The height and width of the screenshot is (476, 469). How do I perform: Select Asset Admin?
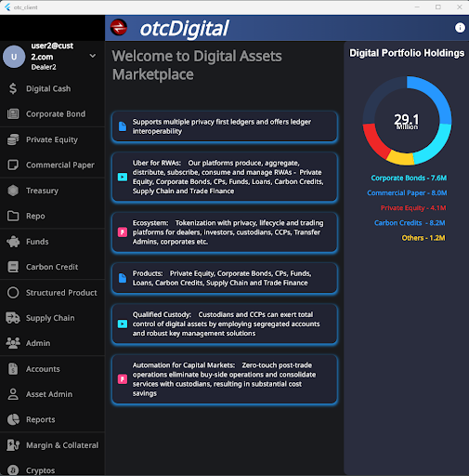[52, 394]
